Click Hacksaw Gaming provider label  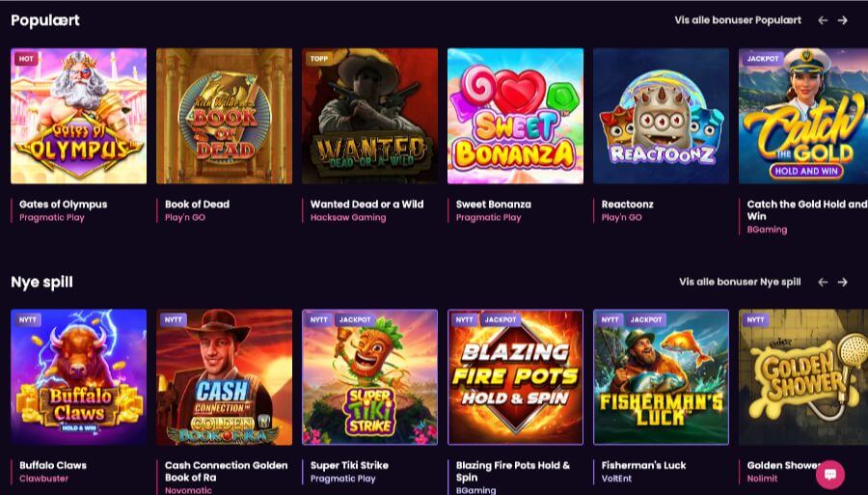point(348,218)
